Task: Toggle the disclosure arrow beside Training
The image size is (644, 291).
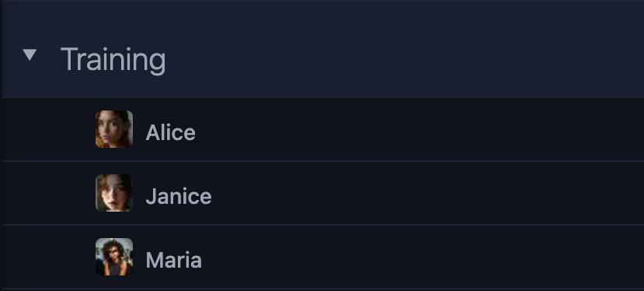Action: pyautogui.click(x=30, y=54)
